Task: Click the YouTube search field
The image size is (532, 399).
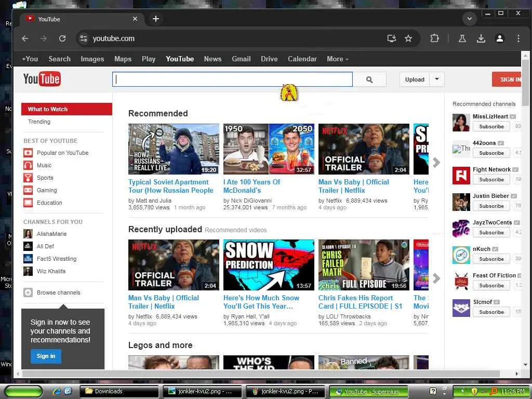Action: coord(232,79)
